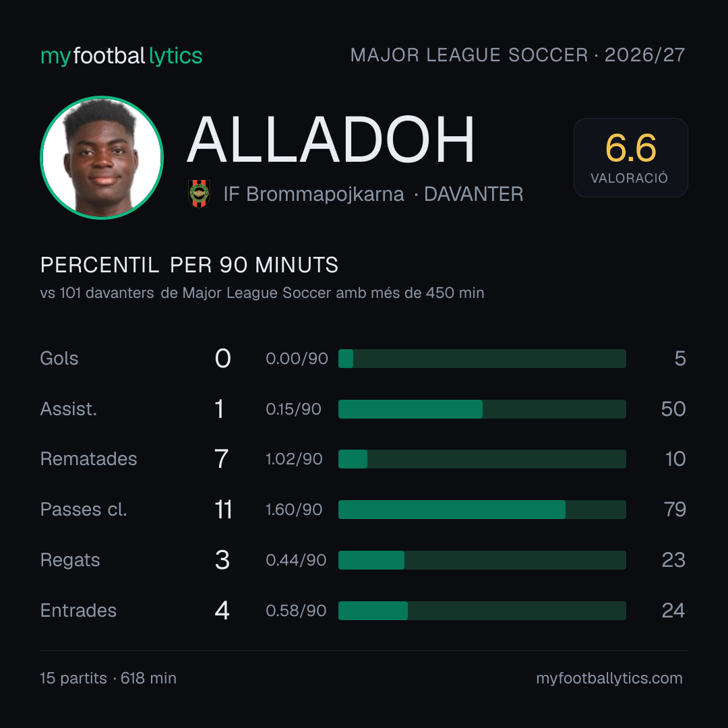Click the Entrades percentile bar
This screenshot has width=728, height=728.
pyautogui.click(x=482, y=611)
